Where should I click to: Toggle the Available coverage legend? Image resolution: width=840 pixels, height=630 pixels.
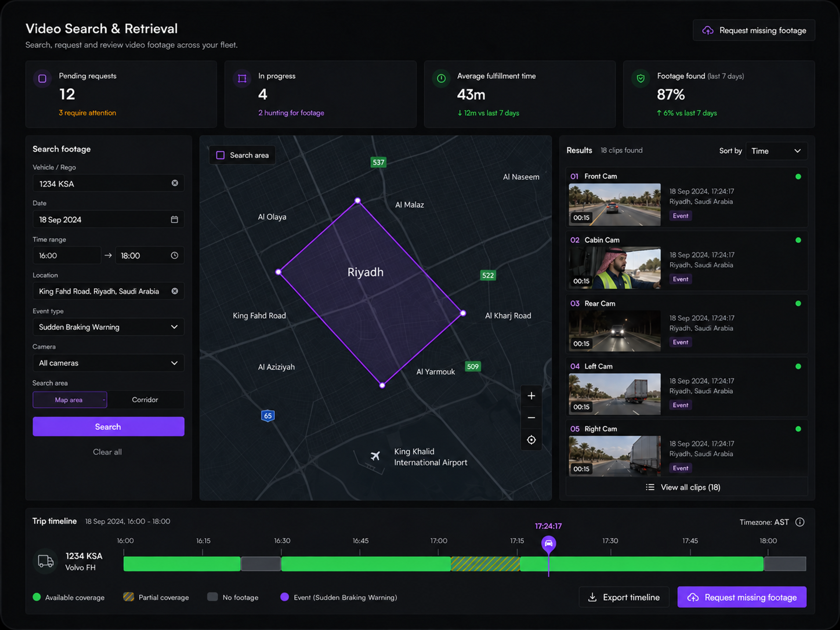[69, 597]
